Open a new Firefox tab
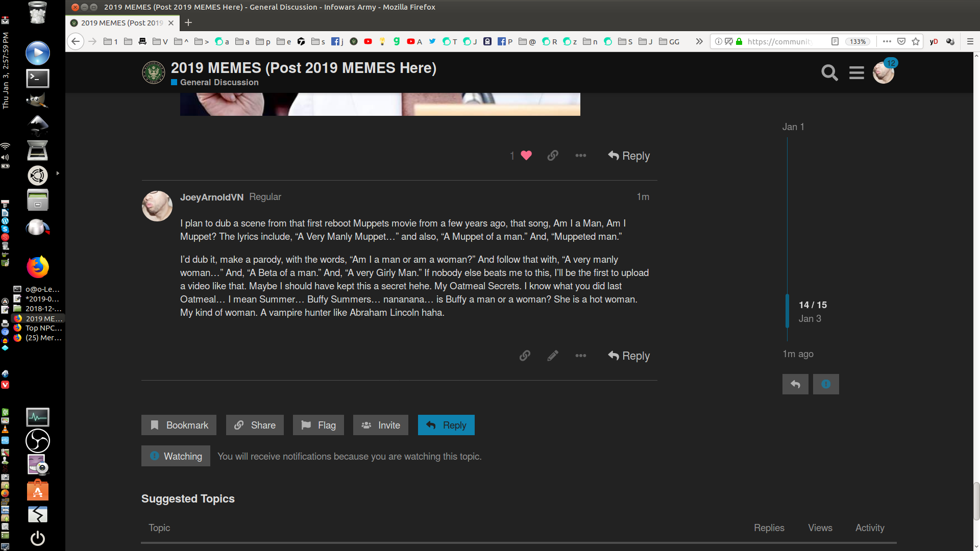 pos(188,22)
